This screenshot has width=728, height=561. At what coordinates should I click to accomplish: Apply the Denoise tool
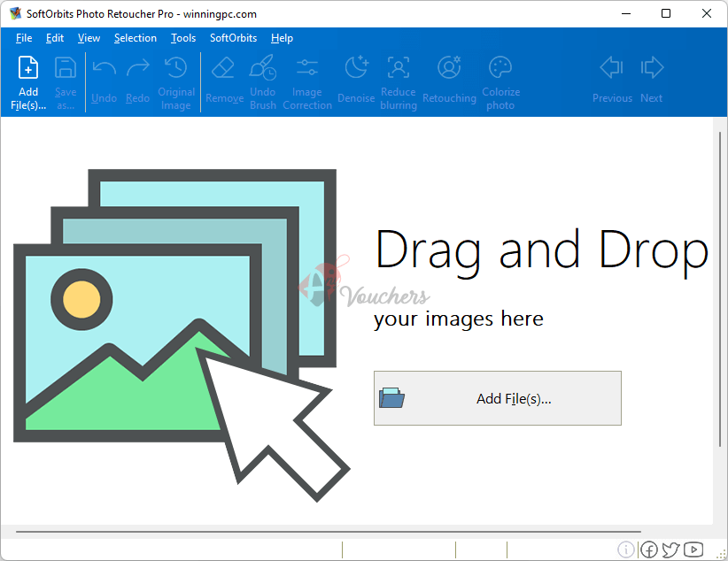click(x=356, y=69)
